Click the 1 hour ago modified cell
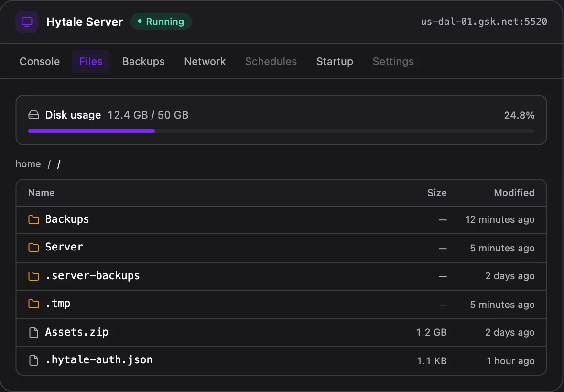Screen dimensions: 564x392 (510, 361)
